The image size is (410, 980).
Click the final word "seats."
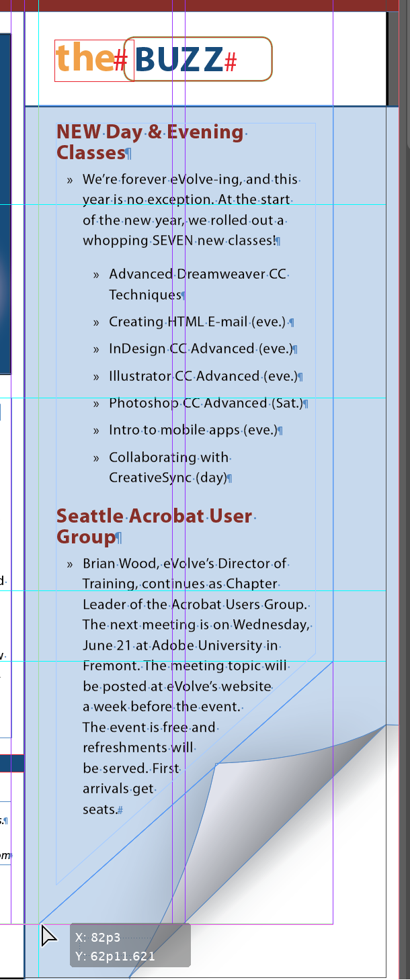pyautogui.click(x=100, y=809)
